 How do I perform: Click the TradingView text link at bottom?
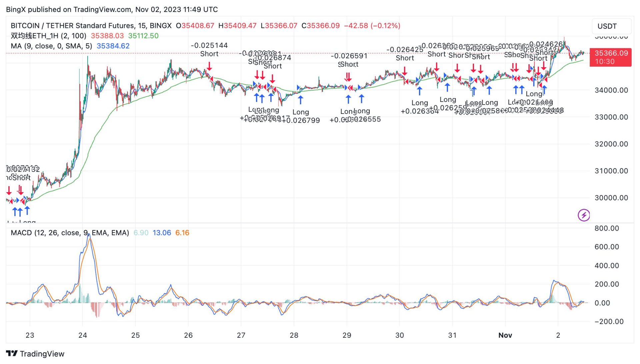click(42, 354)
